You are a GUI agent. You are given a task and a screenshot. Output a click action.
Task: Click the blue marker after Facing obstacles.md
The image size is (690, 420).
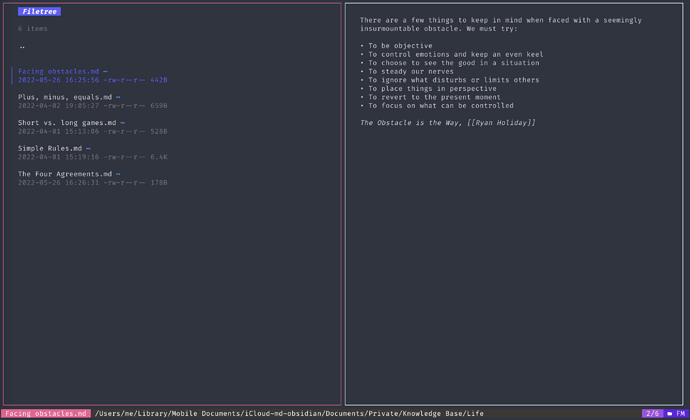pyautogui.click(x=105, y=71)
